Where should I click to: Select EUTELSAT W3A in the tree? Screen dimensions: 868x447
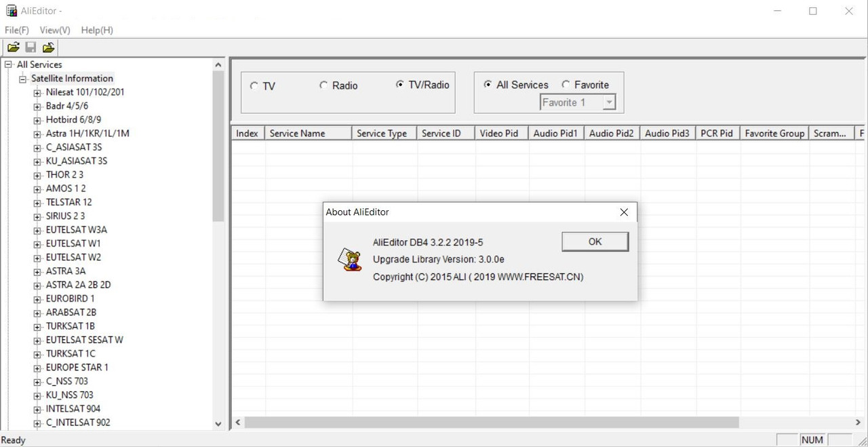pos(77,230)
